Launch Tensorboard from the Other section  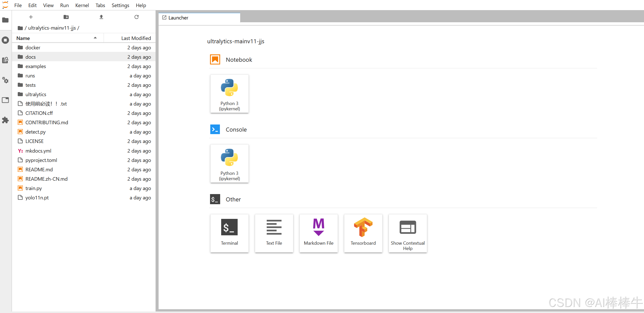coord(363,233)
